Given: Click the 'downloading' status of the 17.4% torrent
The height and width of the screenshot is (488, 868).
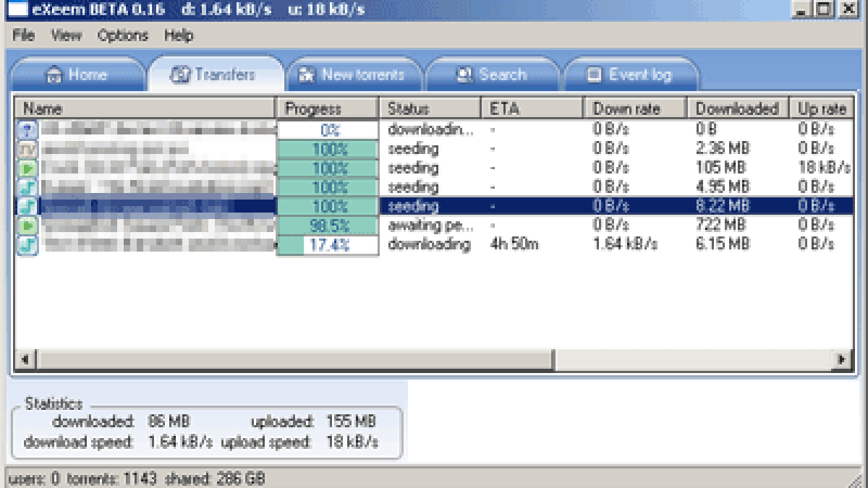Looking at the screenshot, I should pos(429,244).
